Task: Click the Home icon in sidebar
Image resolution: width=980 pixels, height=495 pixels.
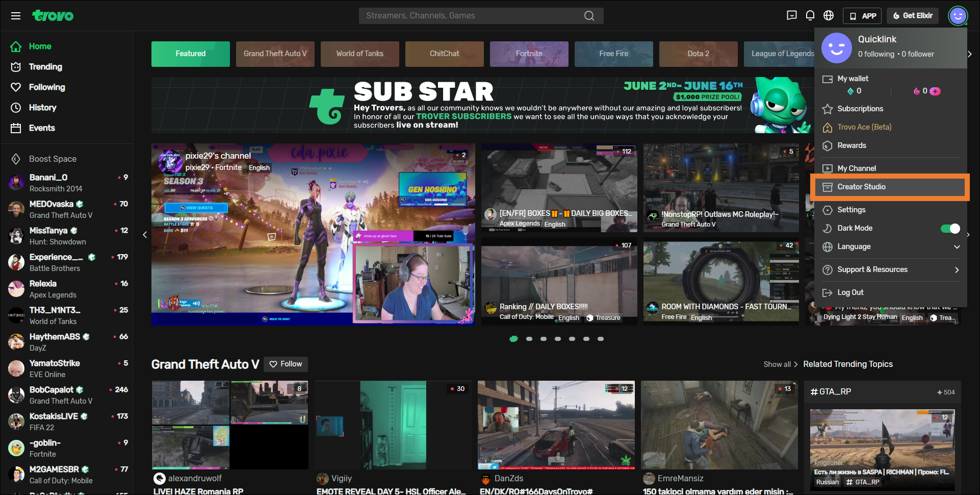Action: (16, 46)
